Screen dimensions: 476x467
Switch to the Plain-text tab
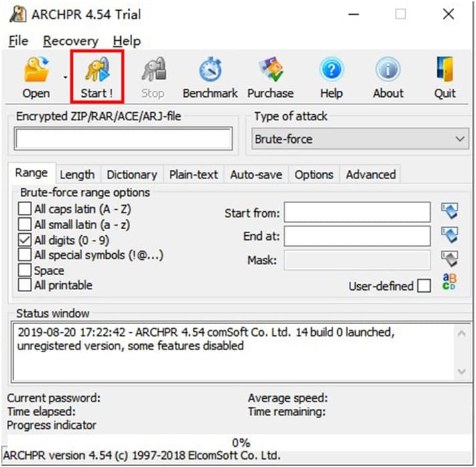point(194,174)
